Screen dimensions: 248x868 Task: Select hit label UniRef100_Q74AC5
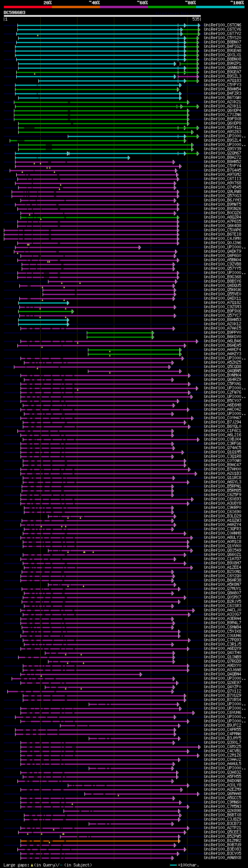pyautogui.click(x=222, y=448)
